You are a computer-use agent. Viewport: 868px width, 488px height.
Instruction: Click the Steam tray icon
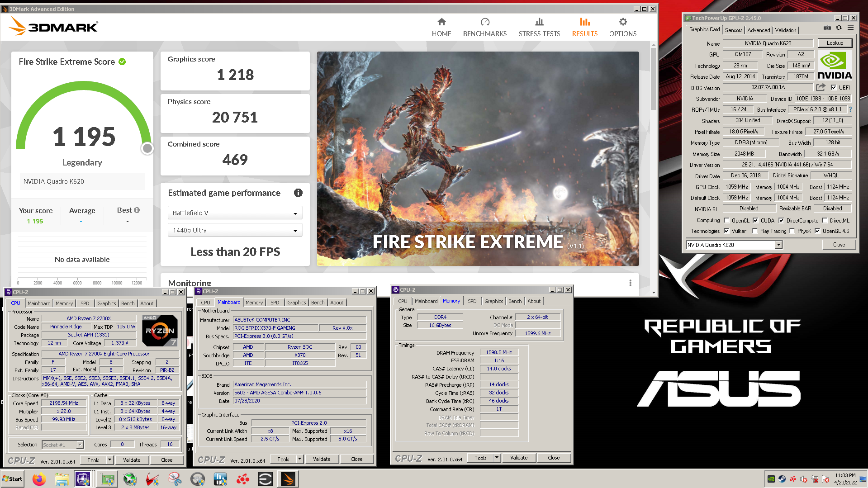click(x=782, y=479)
